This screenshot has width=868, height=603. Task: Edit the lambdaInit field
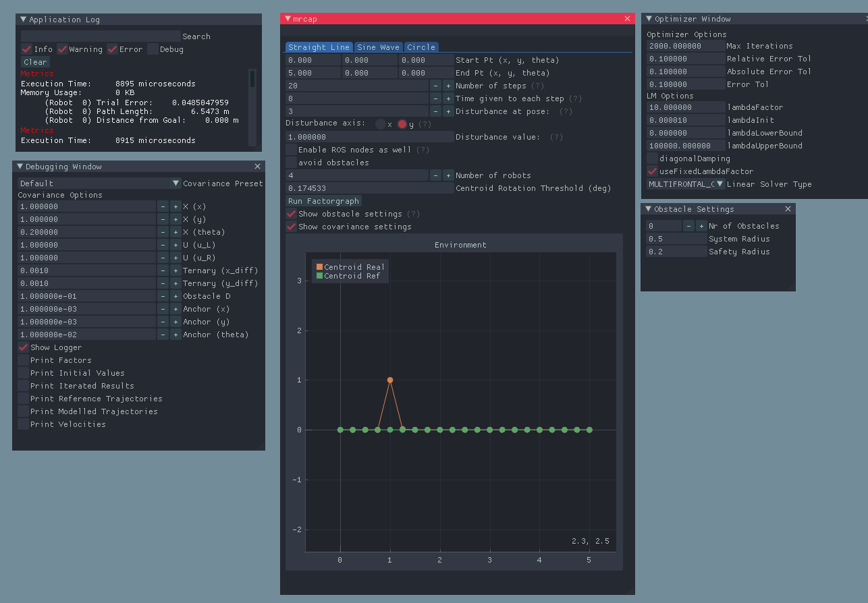pyautogui.click(x=686, y=120)
